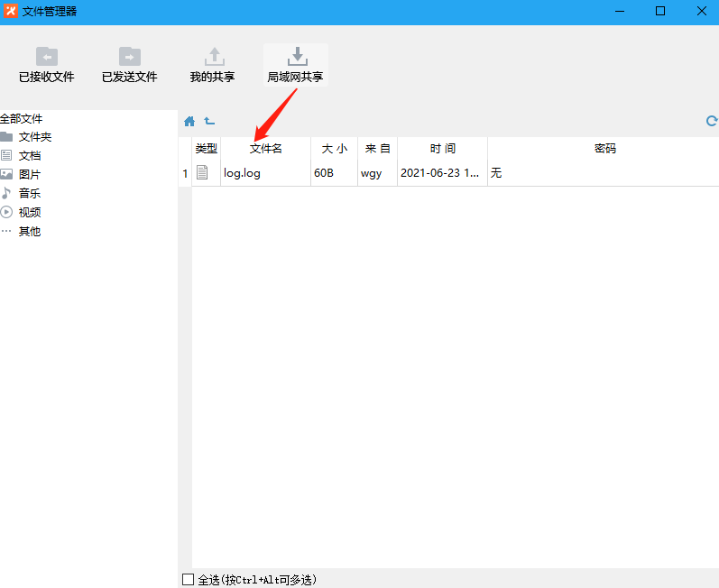Select 其他 other category in sidebar
The width and height of the screenshot is (719, 588).
click(29, 232)
